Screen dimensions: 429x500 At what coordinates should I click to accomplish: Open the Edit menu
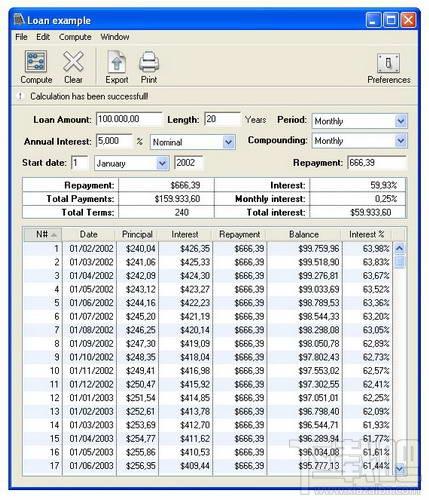(x=43, y=37)
